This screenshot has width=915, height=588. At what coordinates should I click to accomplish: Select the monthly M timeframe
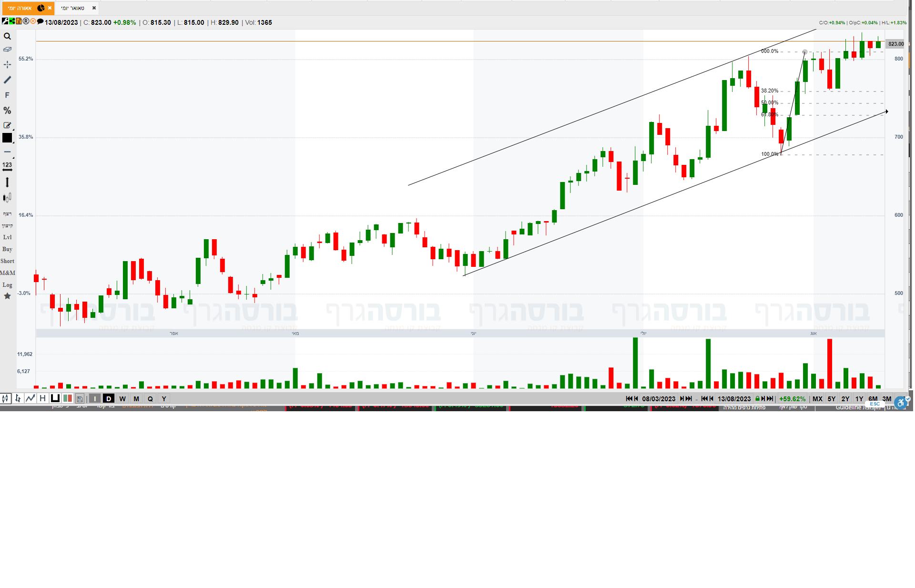click(x=136, y=399)
